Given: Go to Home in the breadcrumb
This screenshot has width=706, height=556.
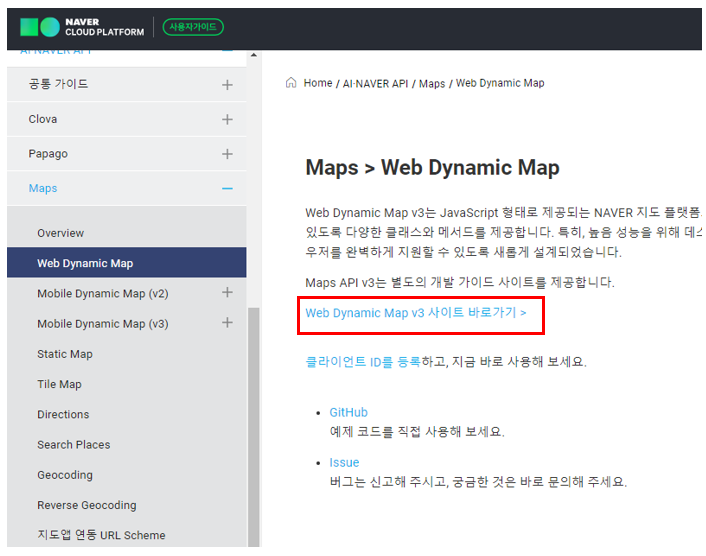Looking at the screenshot, I should 317,83.
